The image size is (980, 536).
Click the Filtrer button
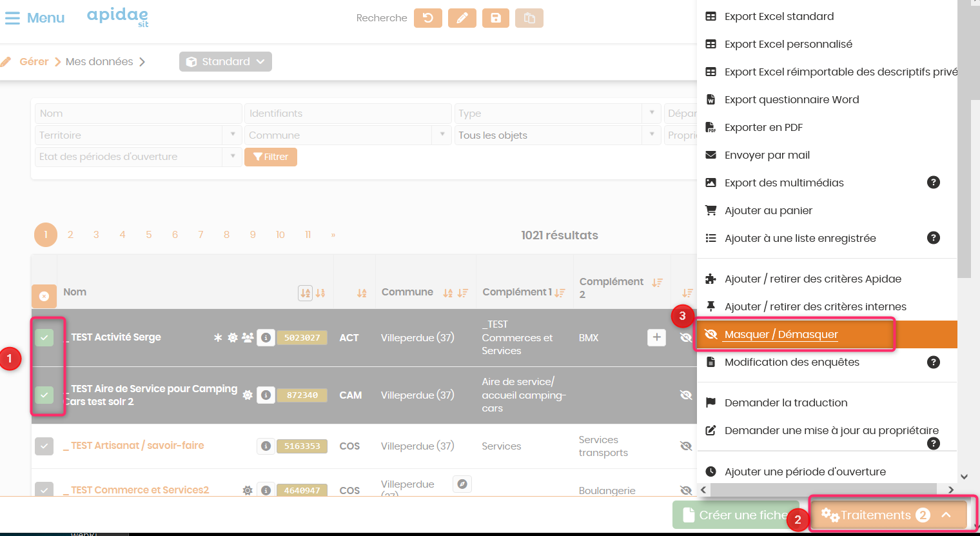click(x=271, y=157)
